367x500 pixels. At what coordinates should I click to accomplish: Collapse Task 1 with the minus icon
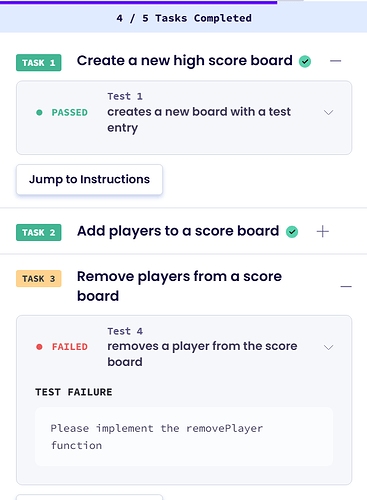[335, 61]
